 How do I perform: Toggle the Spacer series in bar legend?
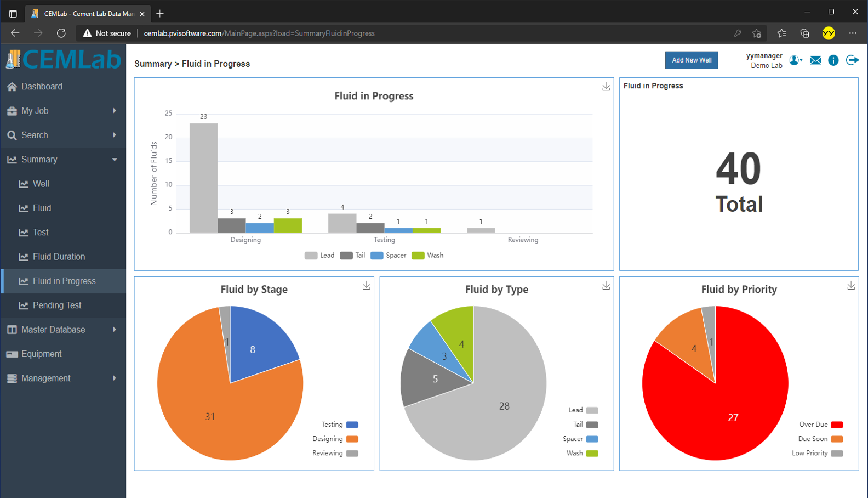click(388, 256)
